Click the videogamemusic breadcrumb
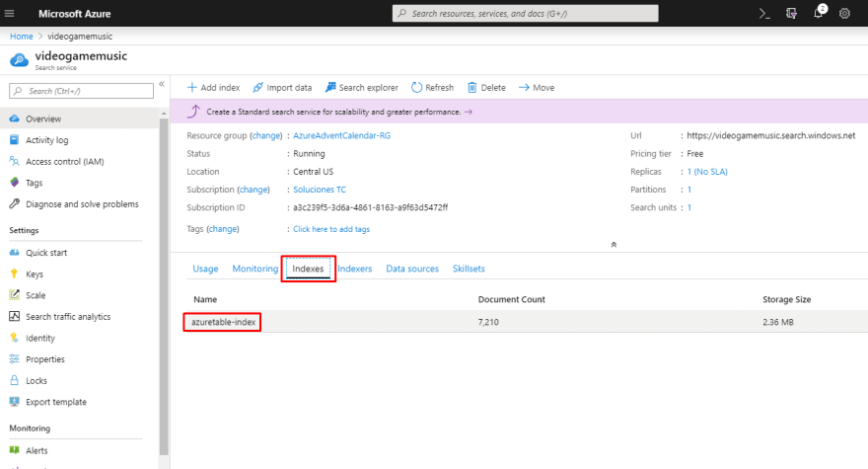868x469 pixels. 80,36
